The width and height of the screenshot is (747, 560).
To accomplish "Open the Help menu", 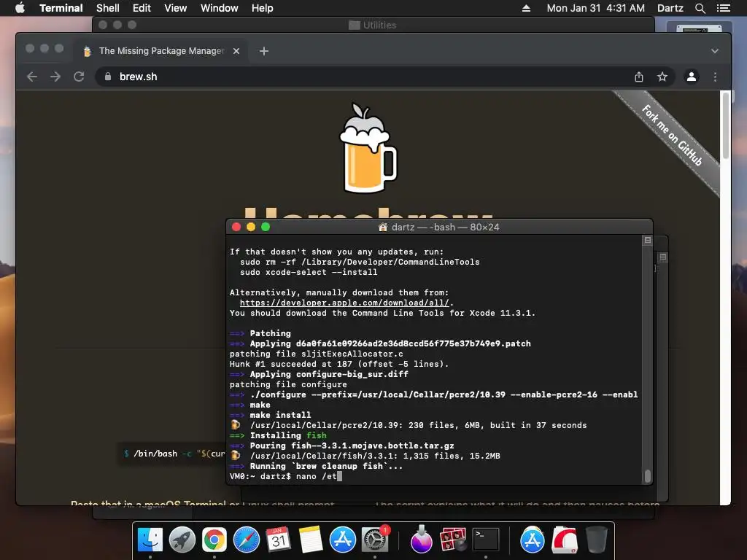I will 263,8.
